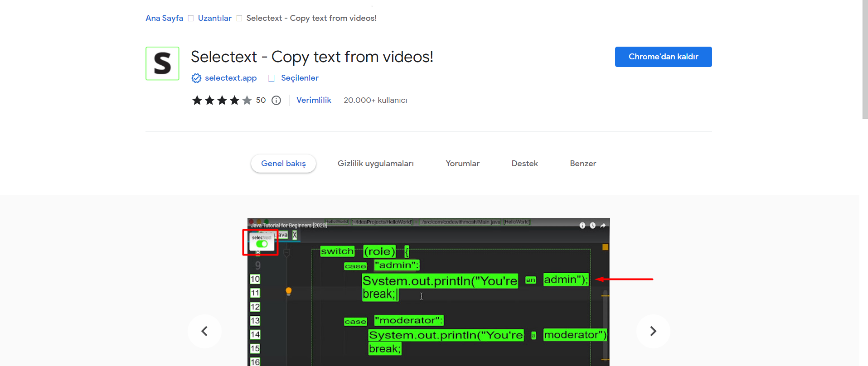Switch to the Gizlilik uygulamaları tab
Screen dimensions: 868x366
(x=376, y=164)
